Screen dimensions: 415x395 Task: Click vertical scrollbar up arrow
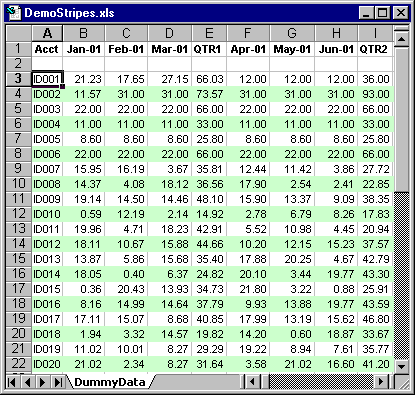pos(401,40)
